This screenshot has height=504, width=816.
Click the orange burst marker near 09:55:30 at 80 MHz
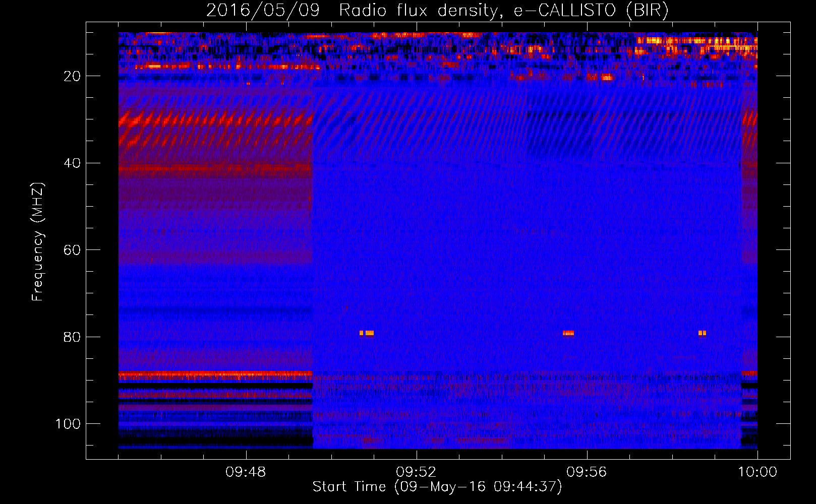pyautogui.click(x=568, y=333)
